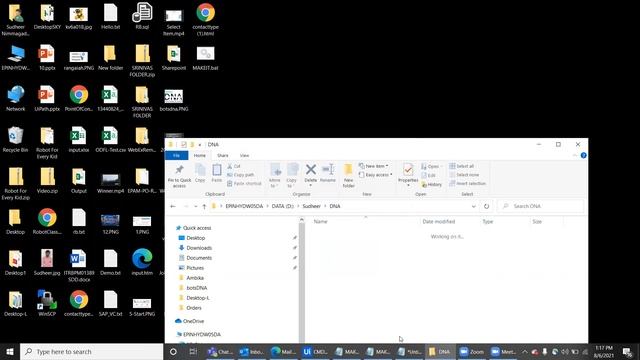Click the Explorer help icon
Screen dimensions: 640x360
tap(583, 156)
